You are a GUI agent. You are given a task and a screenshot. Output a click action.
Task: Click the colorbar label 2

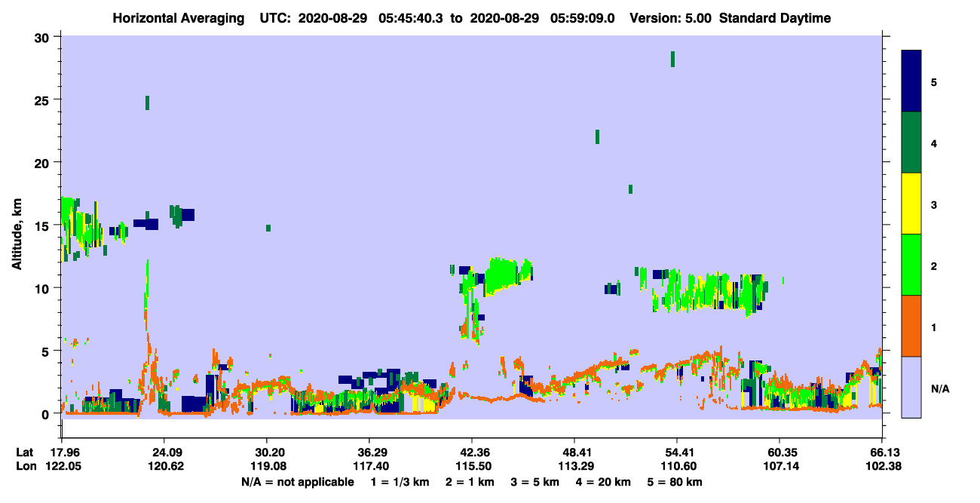point(933,265)
